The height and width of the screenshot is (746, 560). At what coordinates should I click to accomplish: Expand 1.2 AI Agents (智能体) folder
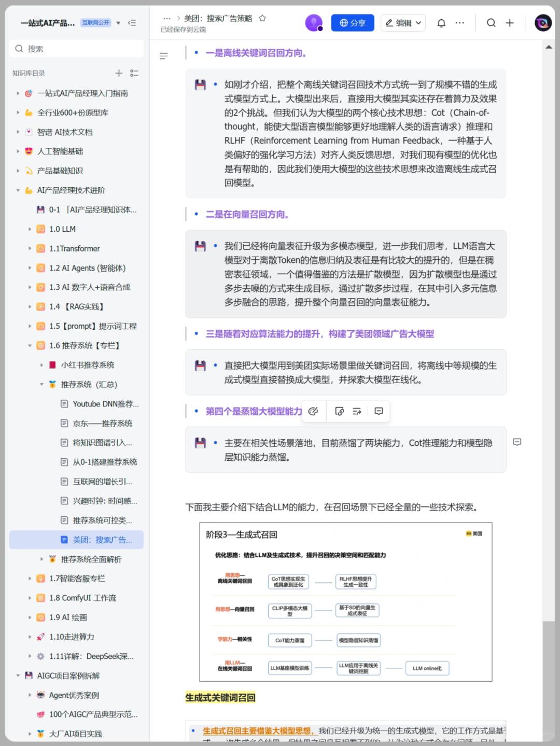[x=30, y=268]
